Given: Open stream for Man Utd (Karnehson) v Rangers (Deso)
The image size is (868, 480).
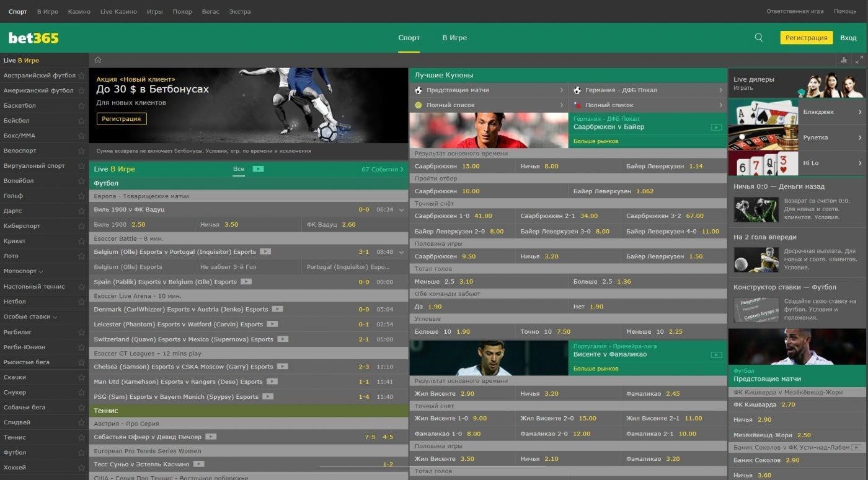Looking at the screenshot, I should (x=272, y=382).
